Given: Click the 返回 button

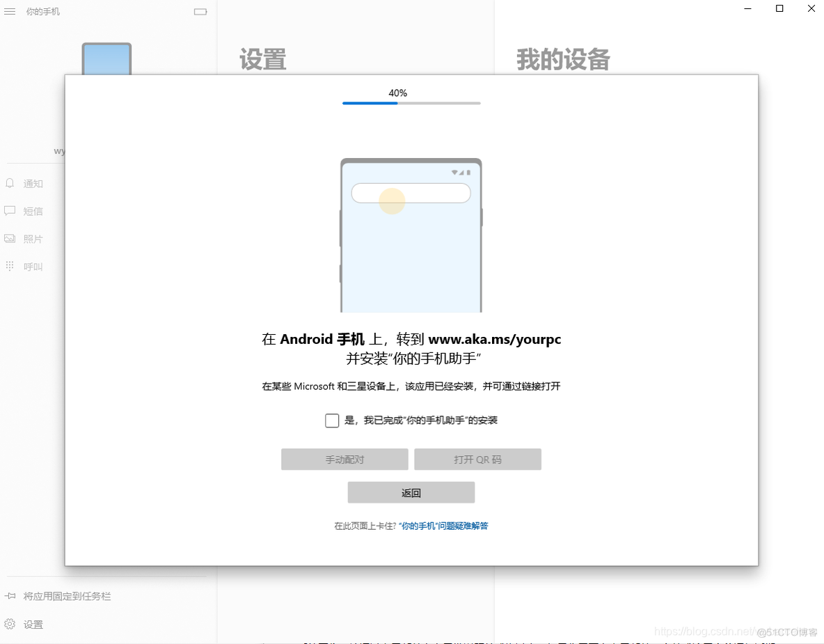Looking at the screenshot, I should click(411, 493).
